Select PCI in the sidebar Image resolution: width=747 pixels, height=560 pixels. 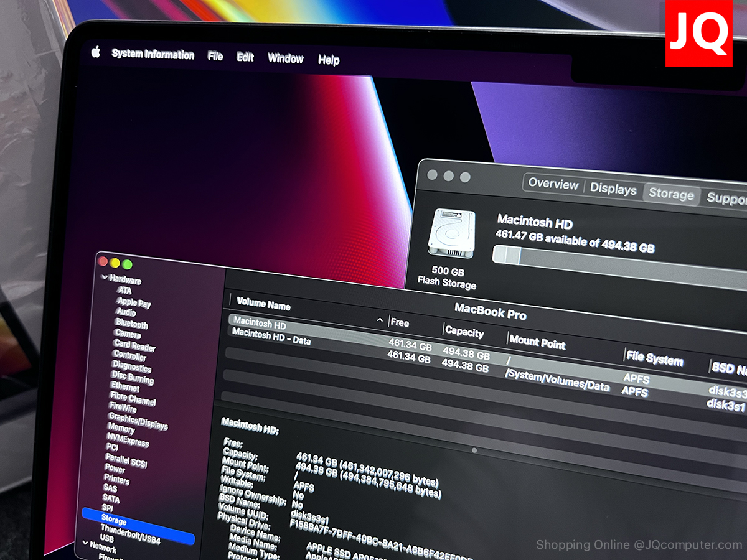pos(111,448)
